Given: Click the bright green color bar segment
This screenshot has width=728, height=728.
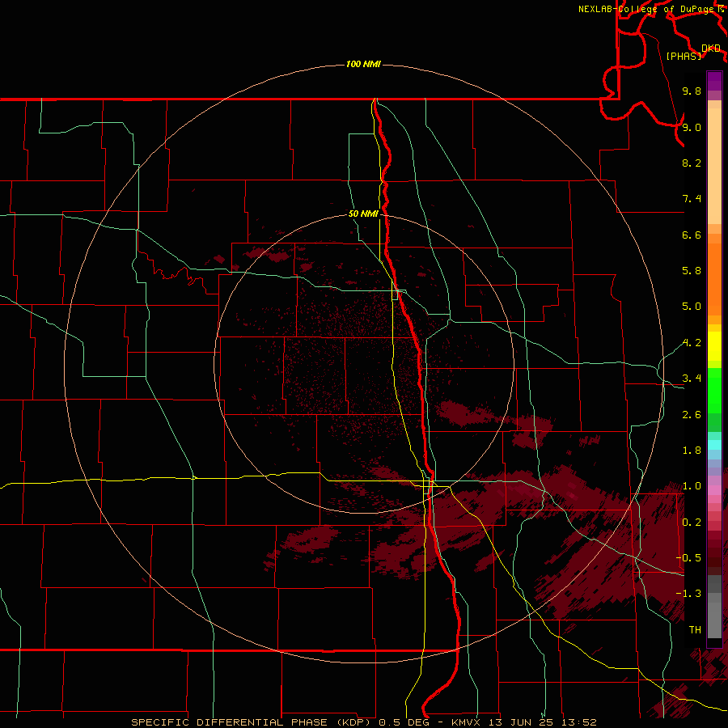Looking at the screenshot, I should pos(714,389).
